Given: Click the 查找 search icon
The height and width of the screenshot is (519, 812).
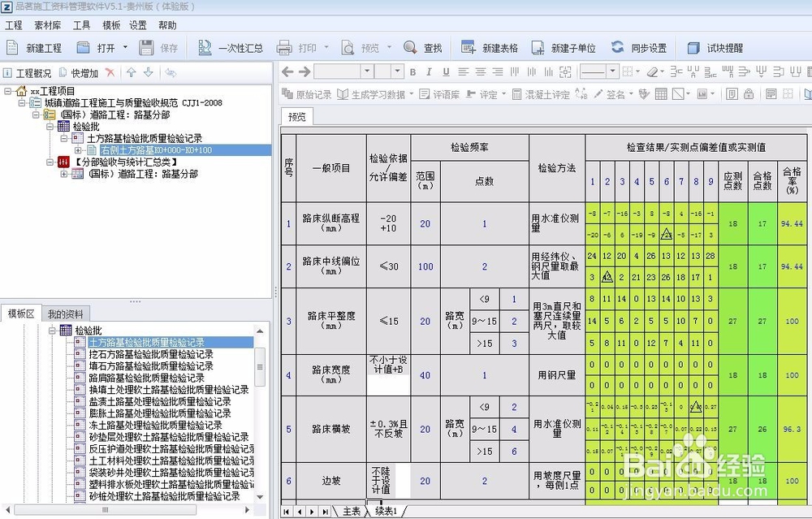Looking at the screenshot, I should click(x=410, y=48).
